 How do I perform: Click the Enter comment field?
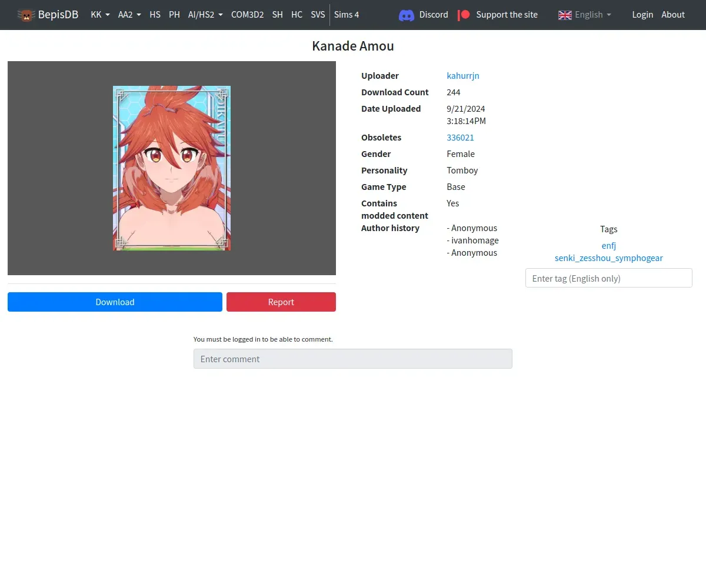click(x=353, y=359)
